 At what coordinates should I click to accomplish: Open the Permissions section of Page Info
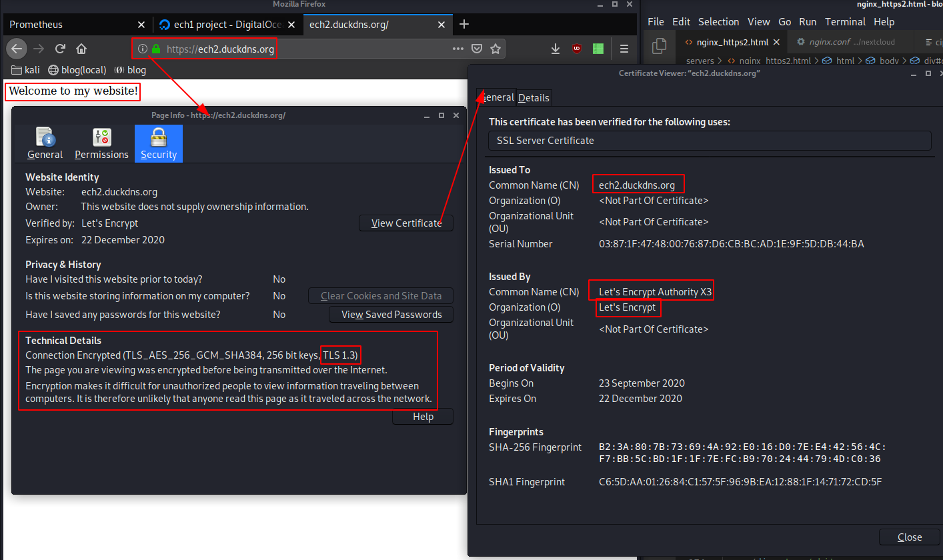click(x=101, y=143)
